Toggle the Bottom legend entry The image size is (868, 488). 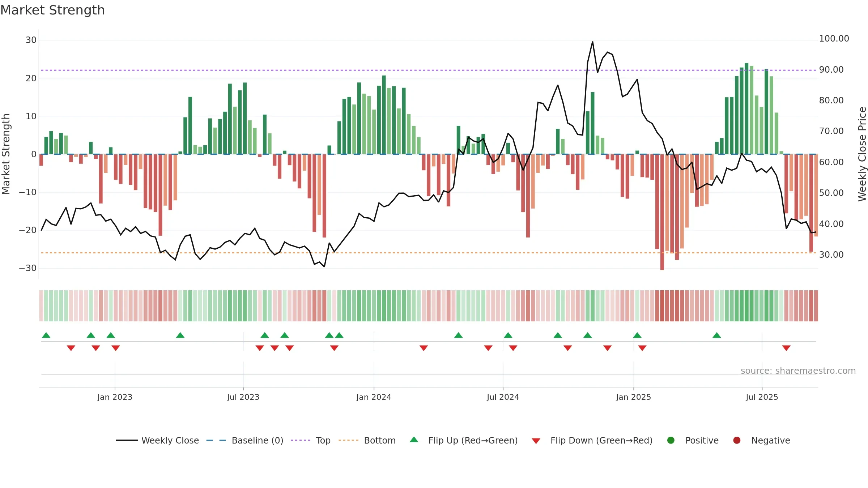pos(367,440)
